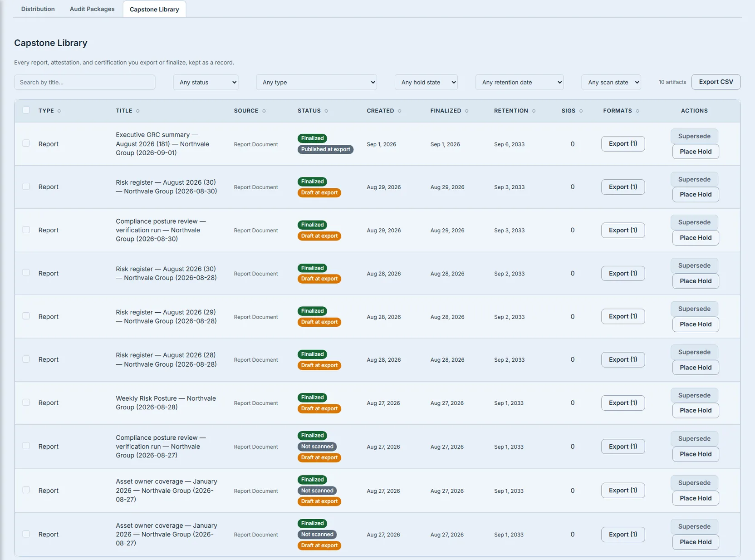Export the Risk register August 2026 (28) report
755x560 pixels.
coord(623,360)
